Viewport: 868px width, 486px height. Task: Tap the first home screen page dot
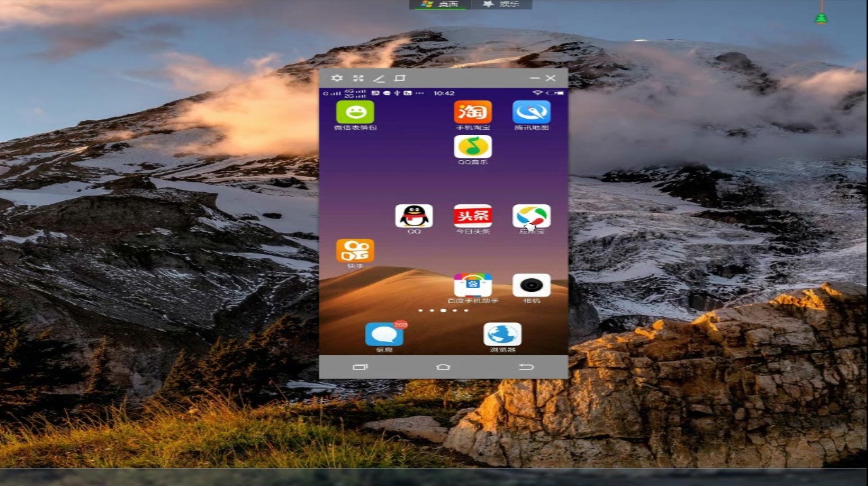[x=420, y=310]
